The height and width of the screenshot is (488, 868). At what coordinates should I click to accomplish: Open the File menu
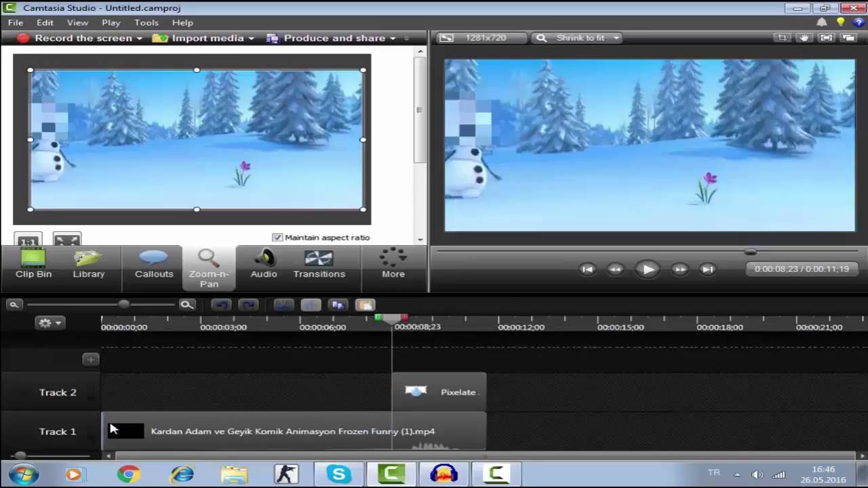point(16,22)
